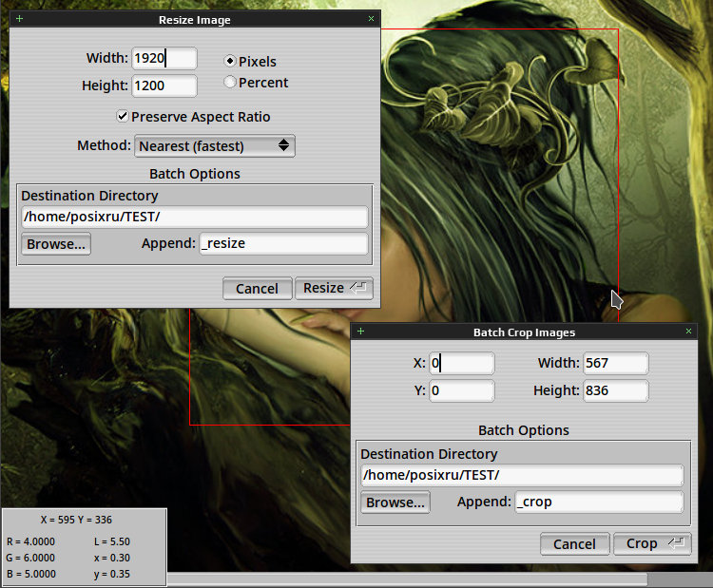Click Browse in Batch Crop Images dialog
The height and width of the screenshot is (588, 713).
tap(395, 503)
